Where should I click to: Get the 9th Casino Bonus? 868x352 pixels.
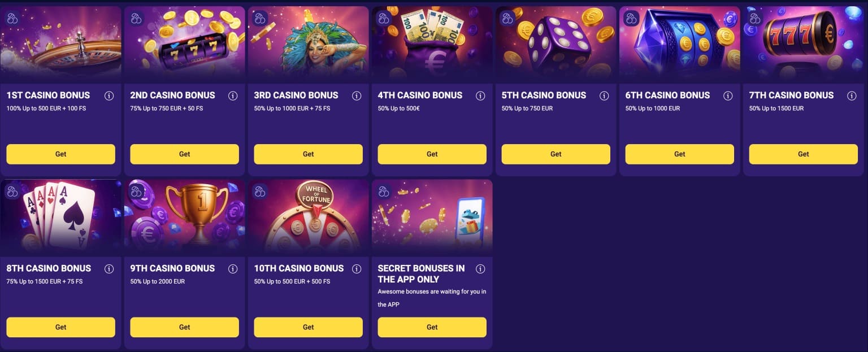point(184,327)
